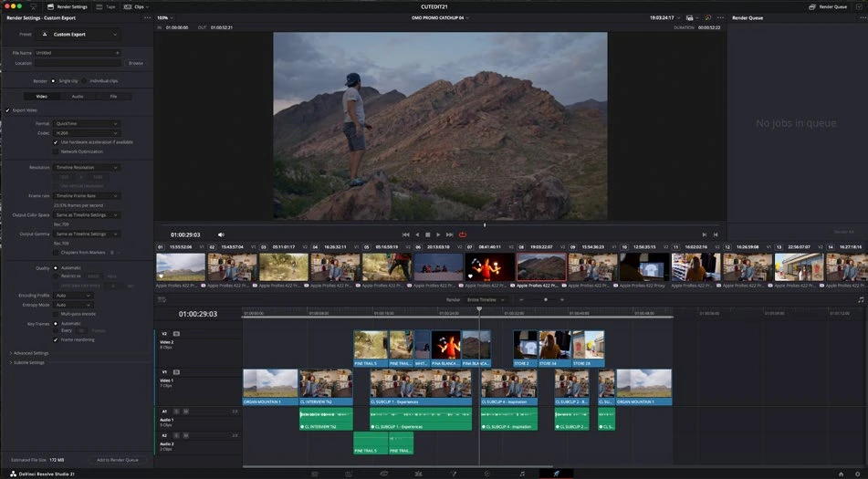Toggle Frame reordering checkbox
Screen dimensions: 868x479
[56, 339]
